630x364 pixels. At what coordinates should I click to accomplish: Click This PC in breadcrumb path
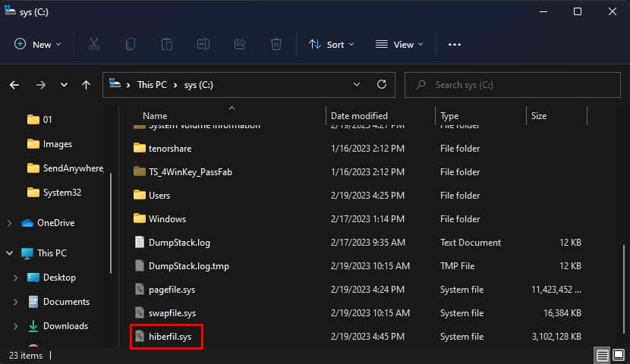[x=152, y=85]
